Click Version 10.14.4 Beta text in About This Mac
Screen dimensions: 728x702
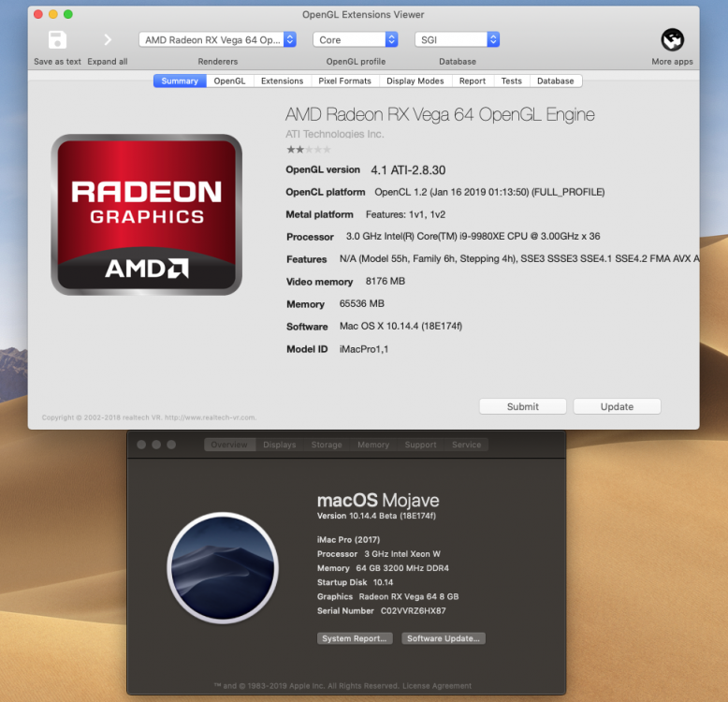(x=376, y=516)
